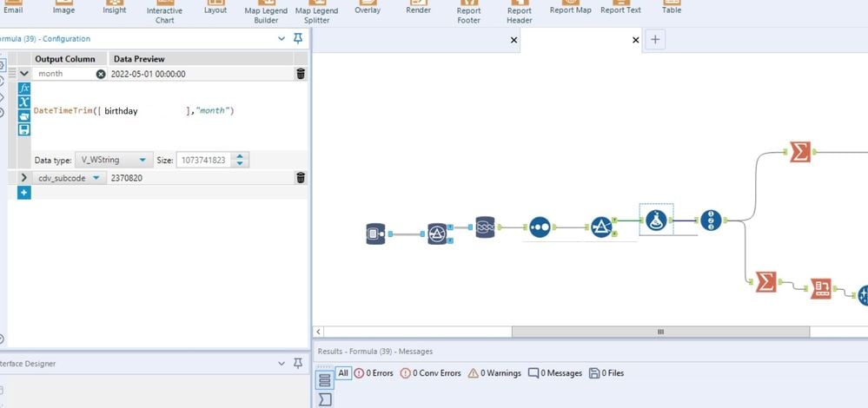Delete the cdv_subcode row with its trash icon
Screen dimensions: 868x408
pyautogui.click(x=301, y=177)
